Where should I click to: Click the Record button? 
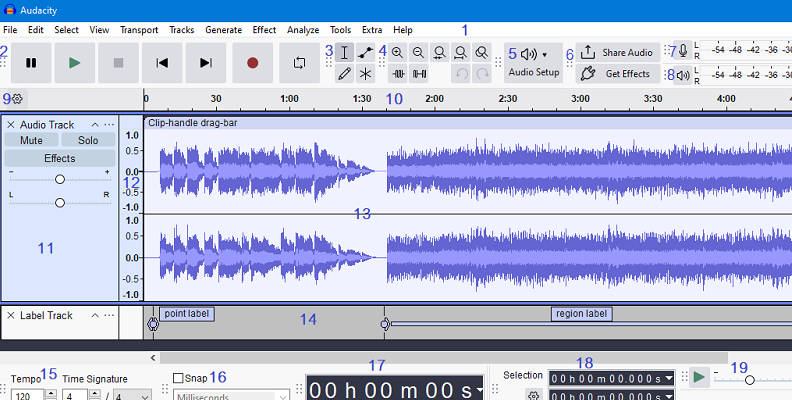click(252, 63)
